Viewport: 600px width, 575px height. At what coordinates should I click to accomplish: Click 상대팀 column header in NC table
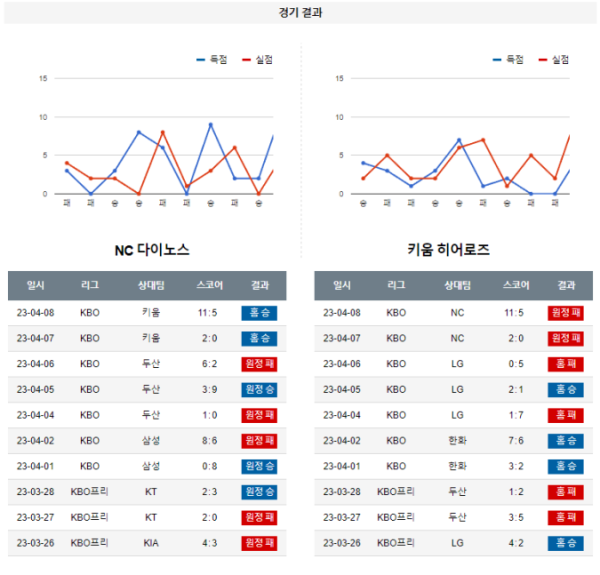(x=151, y=285)
